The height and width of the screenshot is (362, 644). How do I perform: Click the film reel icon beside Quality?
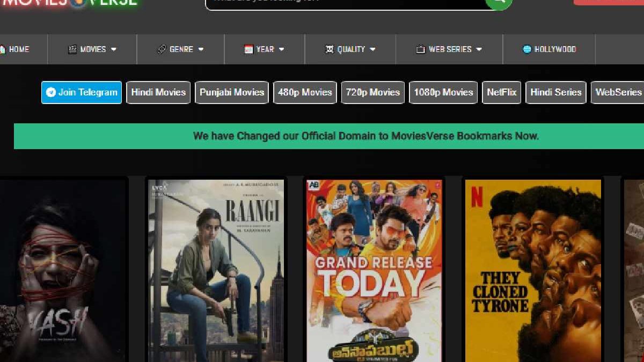[x=330, y=49]
